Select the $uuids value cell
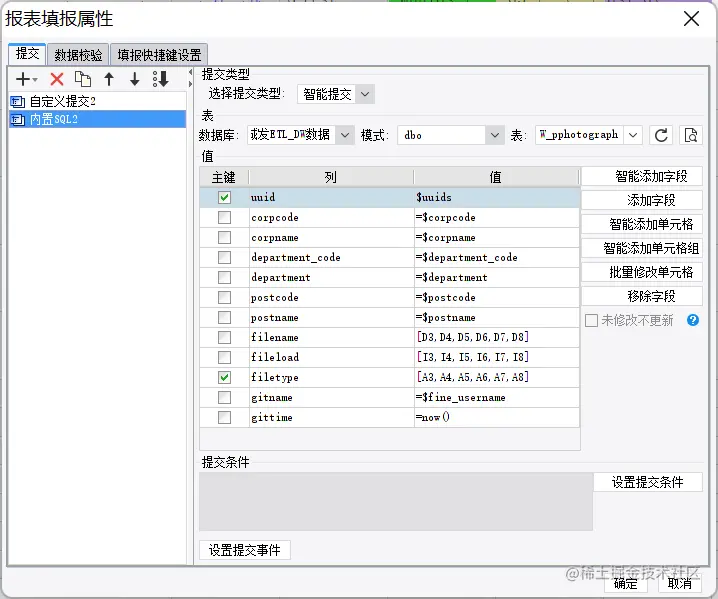Screen dimensions: 718x599 (497, 197)
